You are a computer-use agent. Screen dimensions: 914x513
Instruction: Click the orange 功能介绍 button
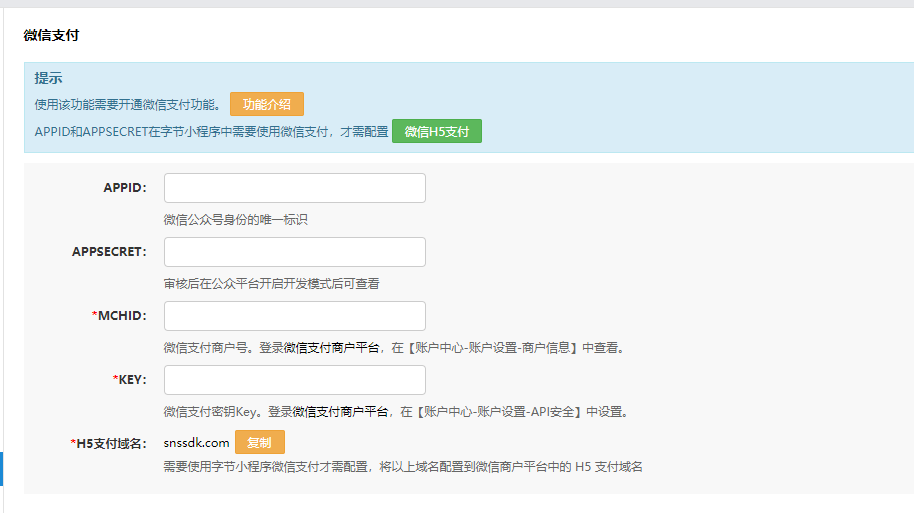pos(266,104)
